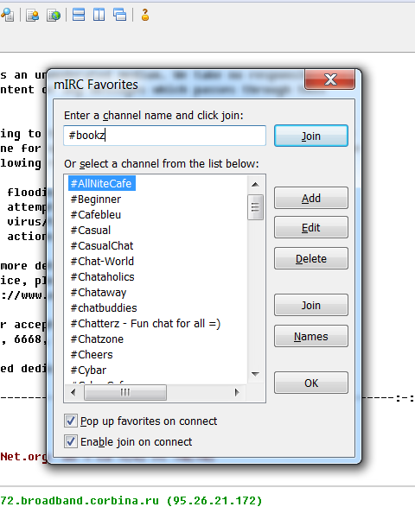The image size is (415, 532).
Task: Click the horizontal scrollbar right arrow
Action: click(x=237, y=393)
